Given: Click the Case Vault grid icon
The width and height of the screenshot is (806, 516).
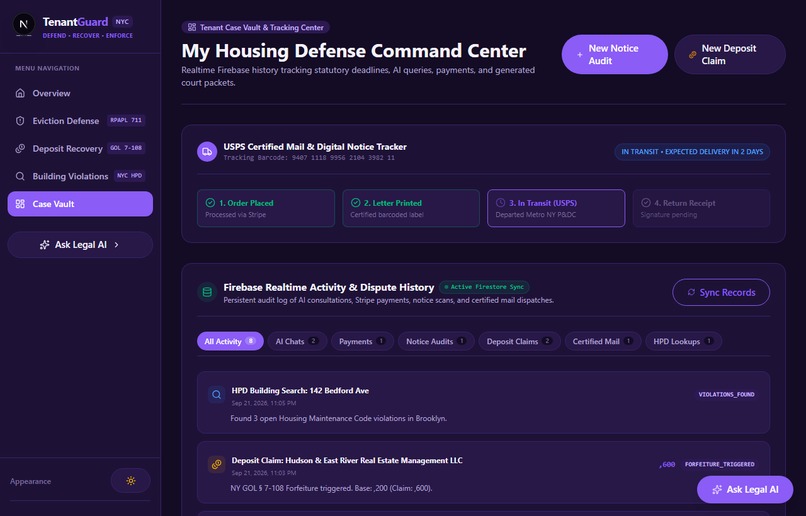Looking at the screenshot, I should coord(20,204).
